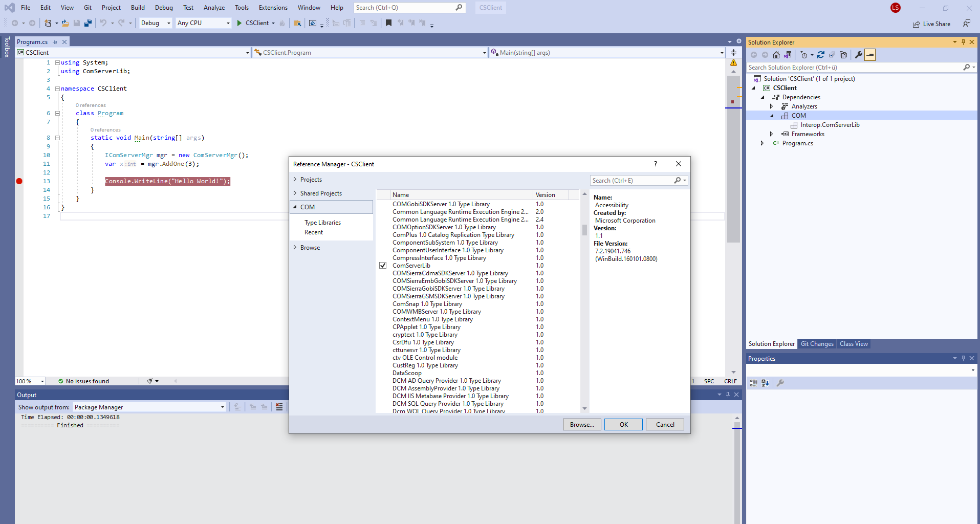Screen dimensions: 980x524
Task: Remove the breakpoint on line 13
Action: pos(19,181)
